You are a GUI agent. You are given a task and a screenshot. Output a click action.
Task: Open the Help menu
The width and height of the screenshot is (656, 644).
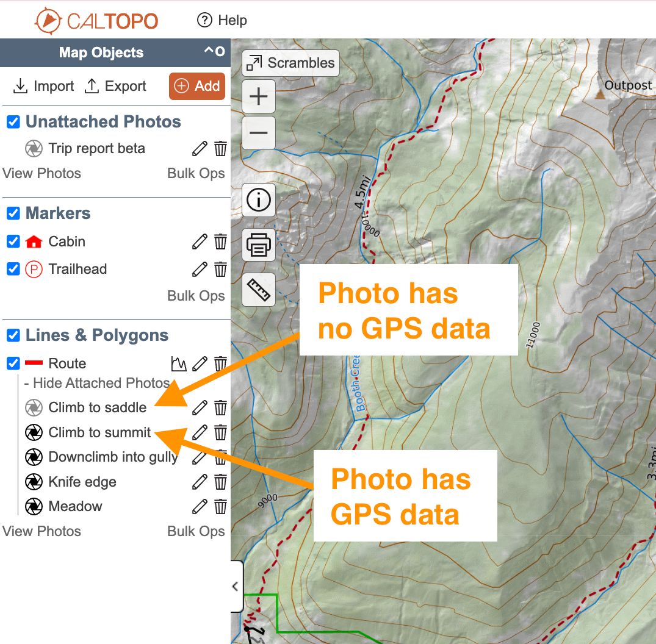coord(221,20)
